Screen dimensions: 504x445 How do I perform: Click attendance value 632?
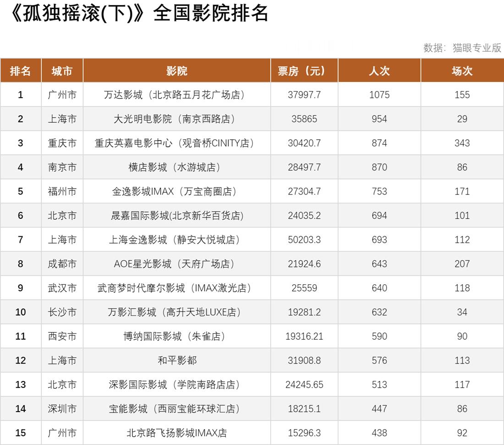[379, 312]
